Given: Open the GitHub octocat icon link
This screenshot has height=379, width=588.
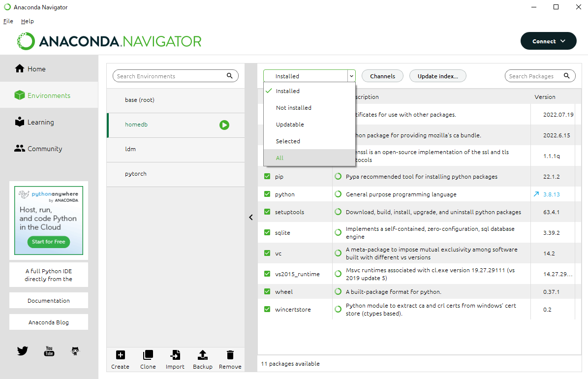Looking at the screenshot, I should 75,351.
